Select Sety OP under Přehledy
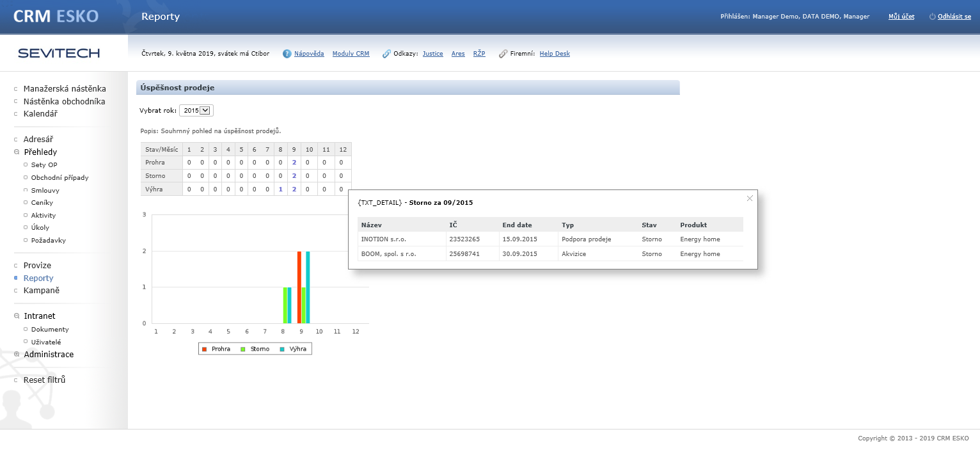Screen dimensions: 980x450 click(44, 165)
